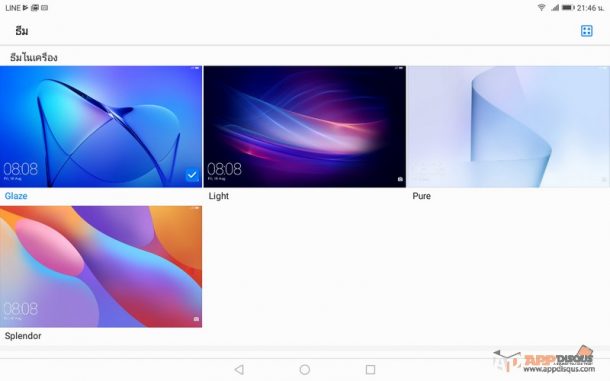
Task: Click the Splendor theme name label
Action: [x=23, y=335]
